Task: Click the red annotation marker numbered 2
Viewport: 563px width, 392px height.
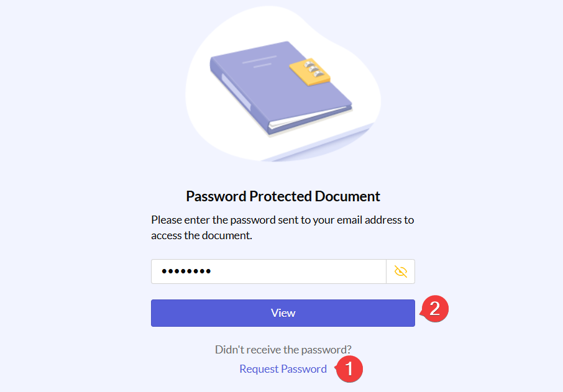Action: point(435,309)
